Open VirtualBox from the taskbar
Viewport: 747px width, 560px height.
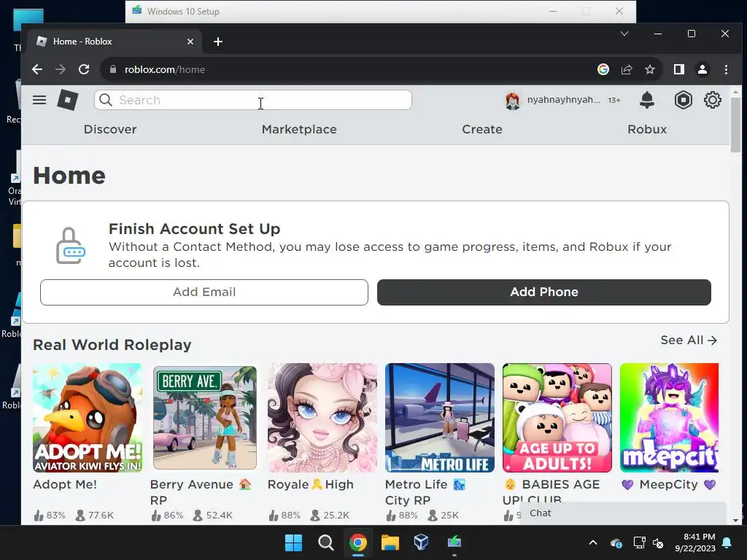click(x=422, y=542)
